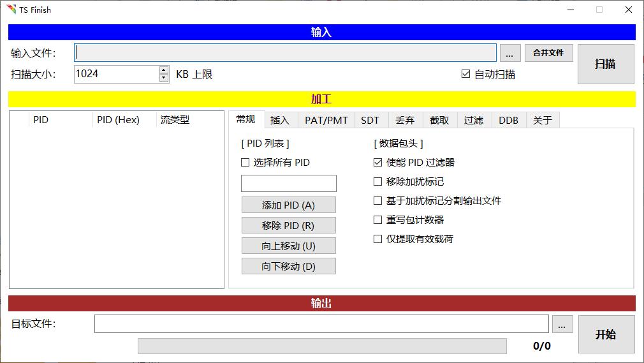Click the 流类型 column header

point(190,120)
